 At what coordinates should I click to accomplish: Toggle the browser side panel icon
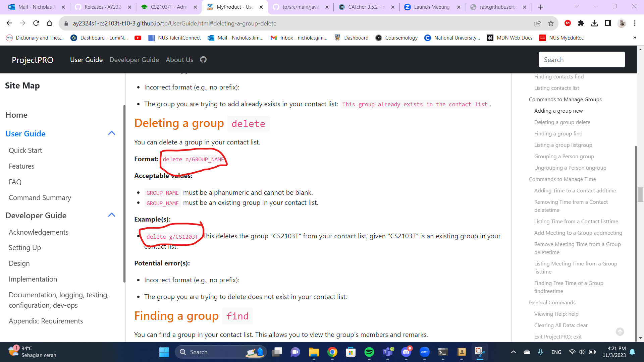point(608,23)
